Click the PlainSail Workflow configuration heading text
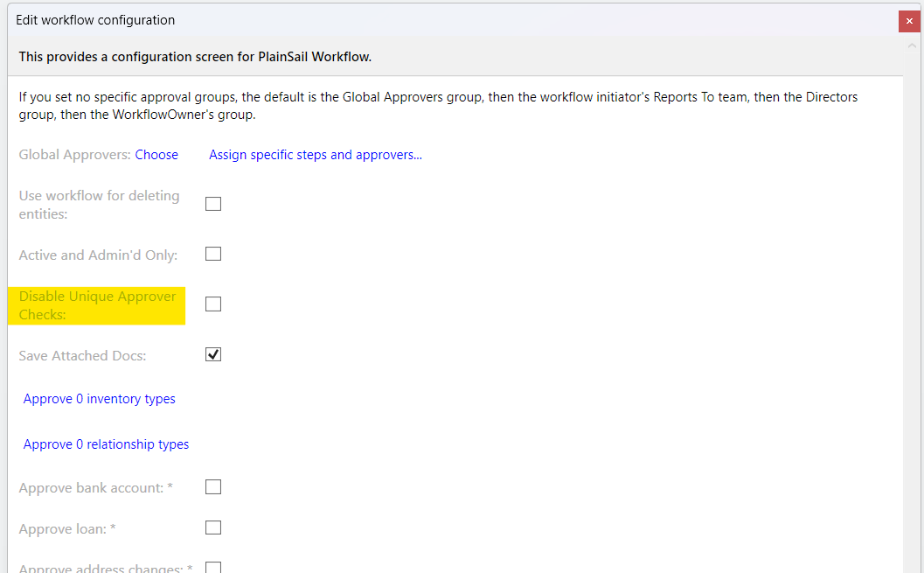 click(x=195, y=57)
